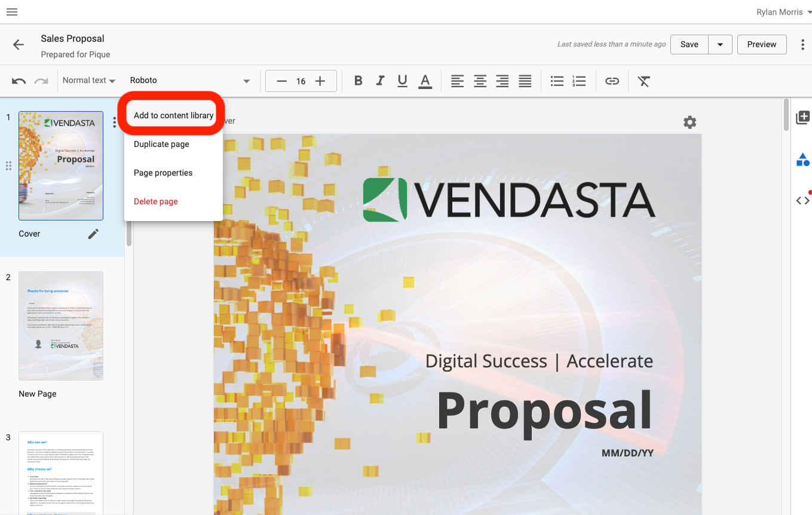Open the code tokens panel
The height and width of the screenshot is (515, 812).
pos(802,201)
